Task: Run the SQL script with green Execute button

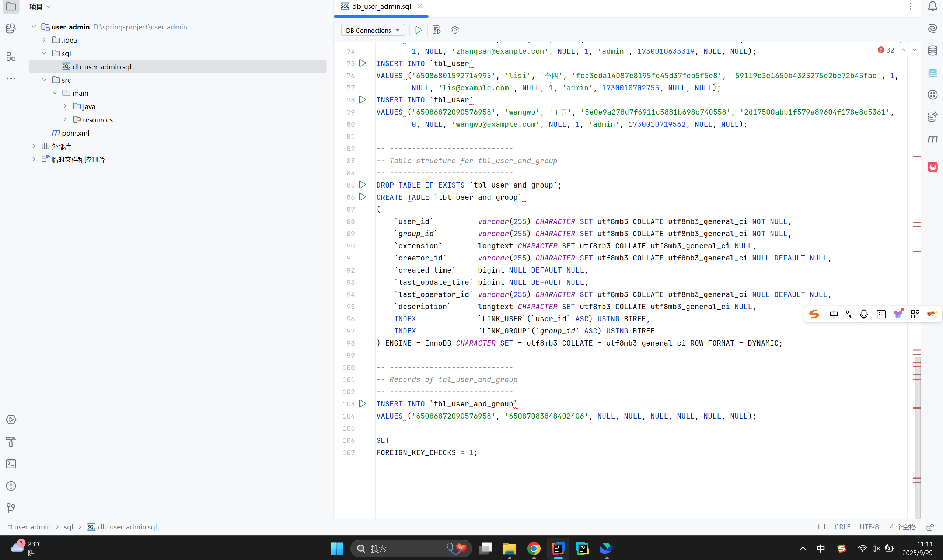Action: [419, 30]
